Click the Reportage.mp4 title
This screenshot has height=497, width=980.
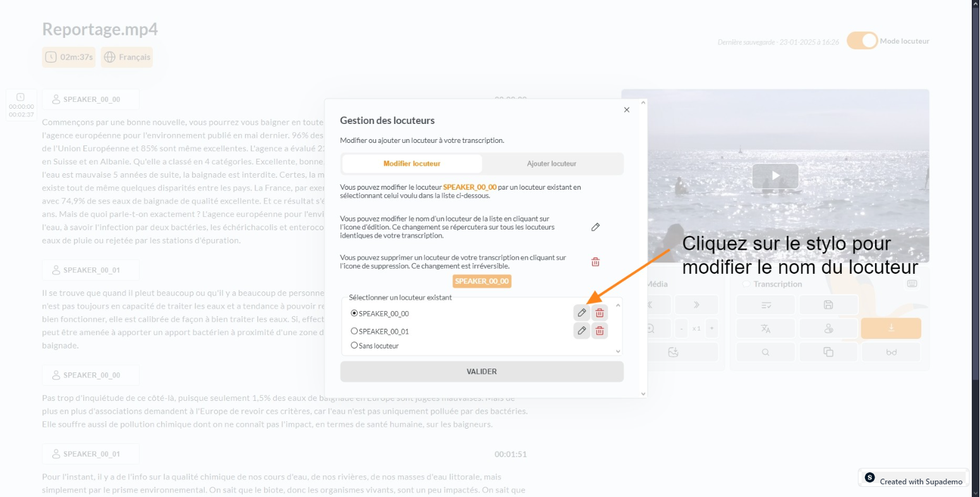[x=100, y=29]
